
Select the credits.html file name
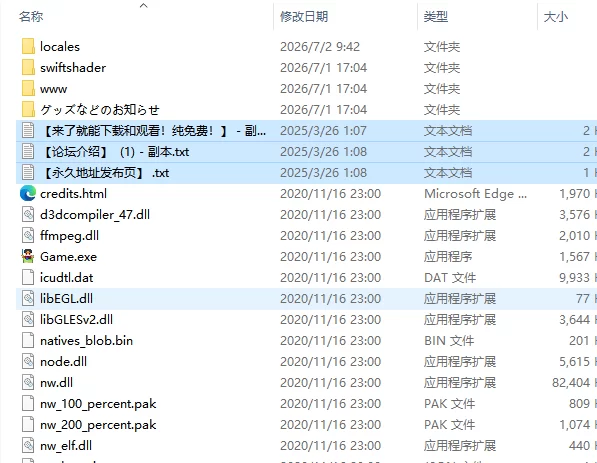[x=73, y=193]
